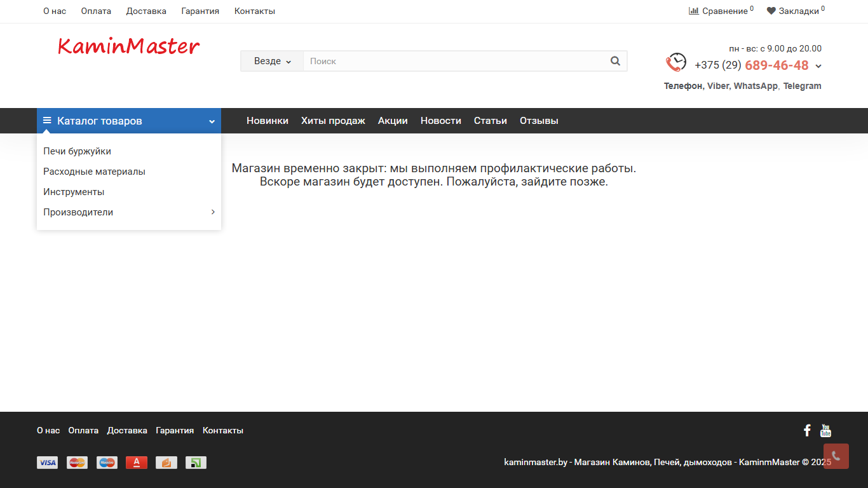Open Новинки in the main menu
Image resolution: width=868 pixels, height=488 pixels.
pyautogui.click(x=268, y=121)
